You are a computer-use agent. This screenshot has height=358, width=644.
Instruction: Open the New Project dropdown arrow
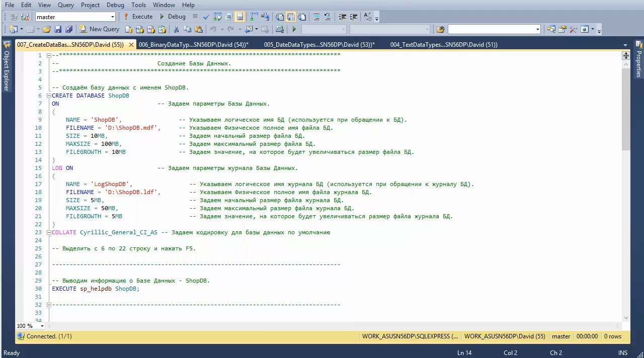[21, 29]
